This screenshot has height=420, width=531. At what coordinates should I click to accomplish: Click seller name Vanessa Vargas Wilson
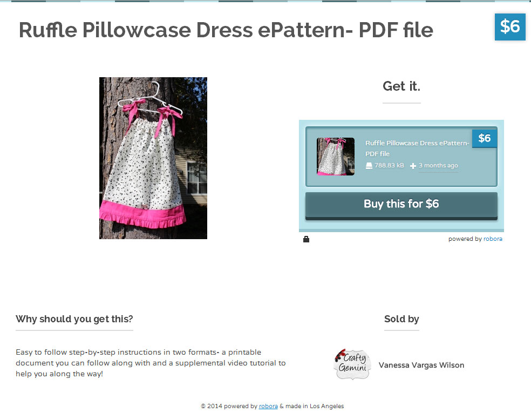[x=421, y=365]
